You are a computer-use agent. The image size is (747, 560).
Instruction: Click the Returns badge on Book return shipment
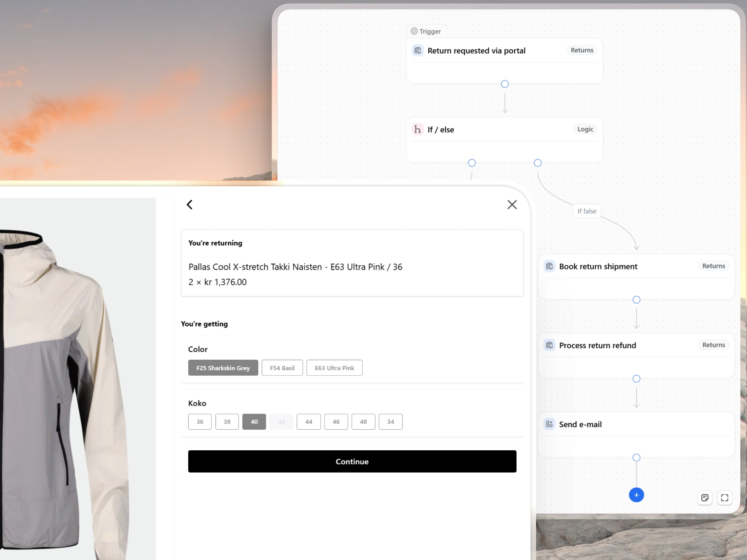point(713,266)
